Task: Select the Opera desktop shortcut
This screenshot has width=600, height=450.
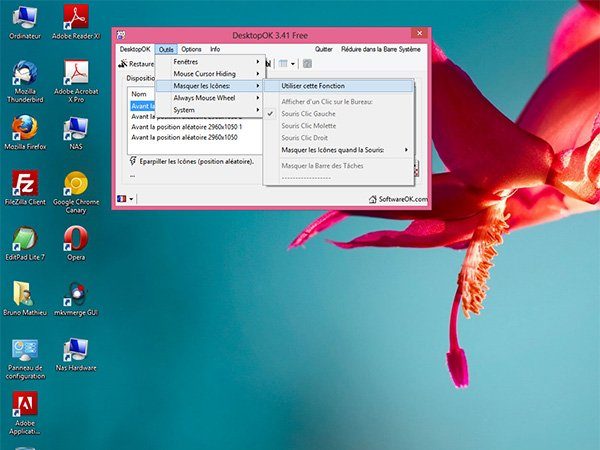Action: click(x=76, y=243)
